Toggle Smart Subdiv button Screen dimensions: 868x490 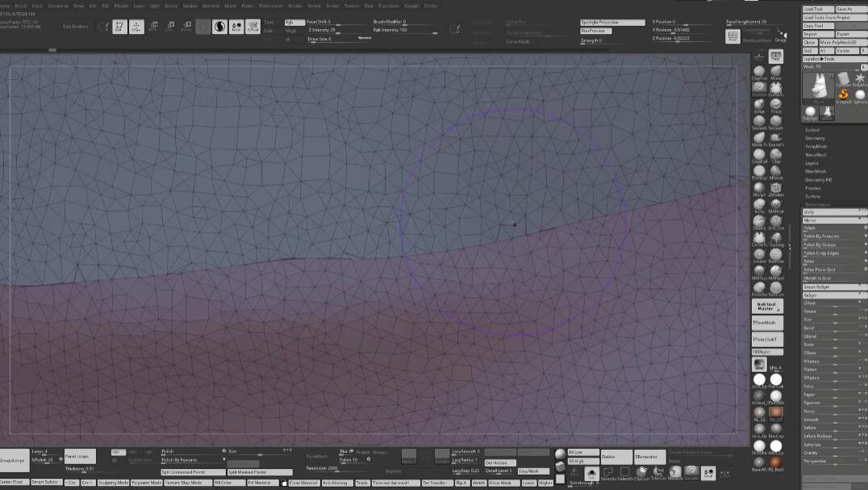tap(46, 482)
